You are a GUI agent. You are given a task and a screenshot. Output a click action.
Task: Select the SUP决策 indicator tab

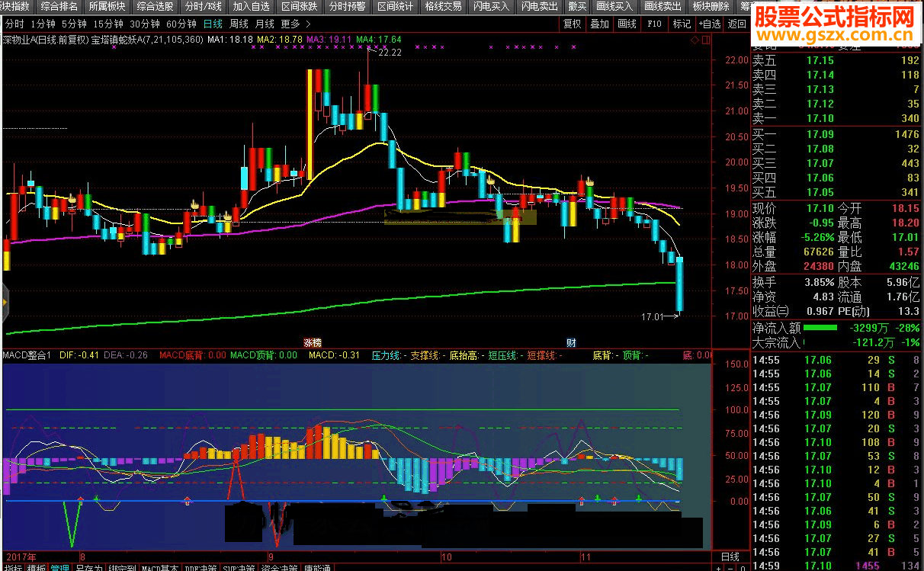coord(239,567)
